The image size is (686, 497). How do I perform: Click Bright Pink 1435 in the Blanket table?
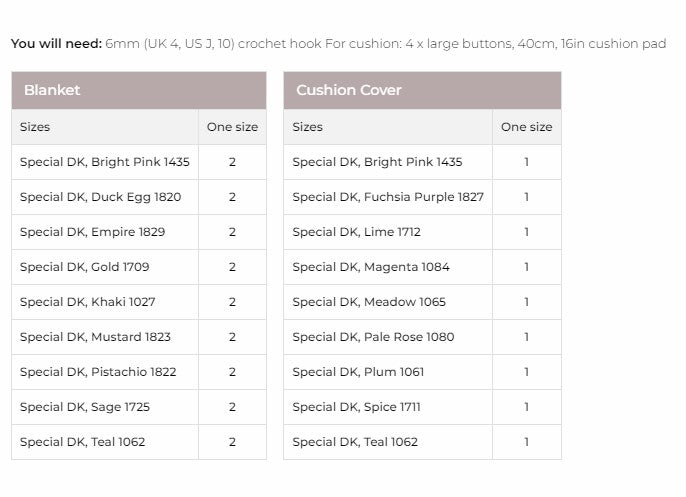point(104,162)
